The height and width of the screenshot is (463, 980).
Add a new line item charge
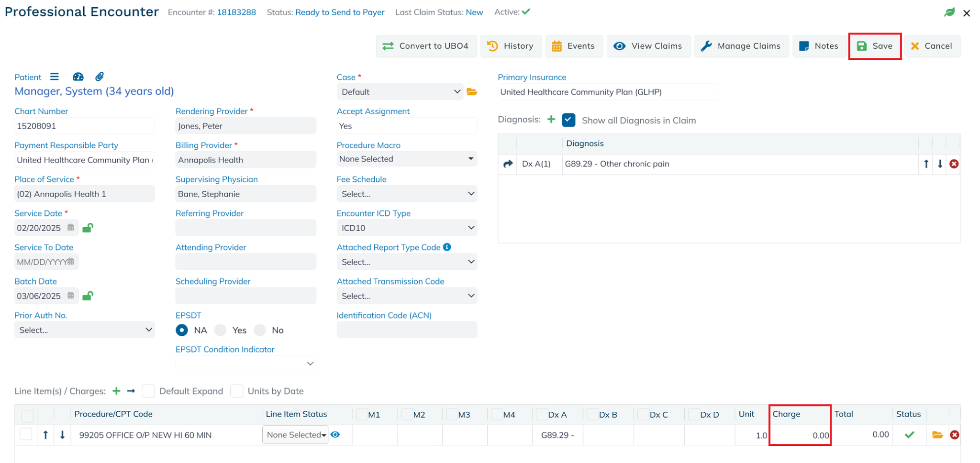pos(116,391)
